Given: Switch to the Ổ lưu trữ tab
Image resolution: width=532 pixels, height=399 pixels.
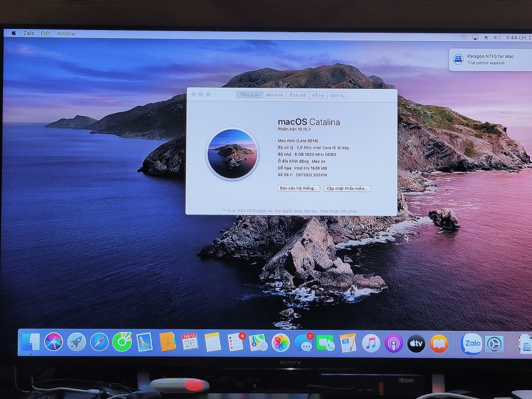Looking at the screenshot, I should [298, 96].
